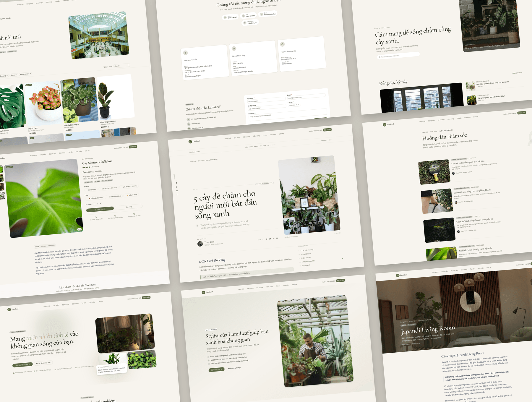Click the Đặt lịch tư vấn button on the Stylist page
Image resolution: width=532 pixels, height=402 pixels.
click(216, 369)
